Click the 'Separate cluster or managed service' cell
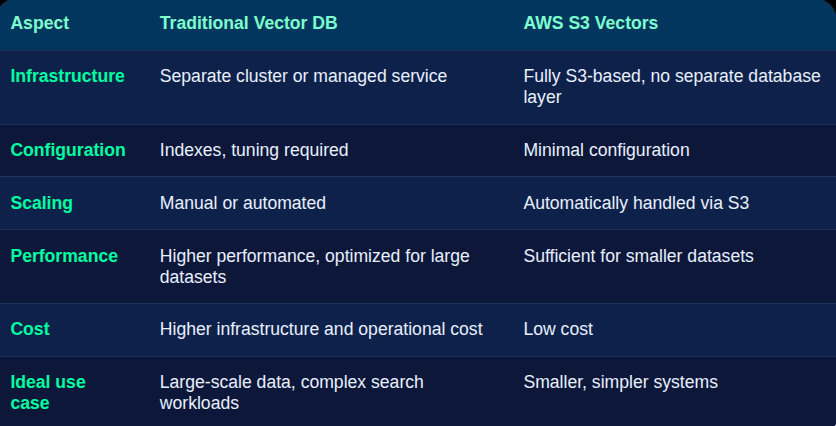The image size is (836, 426). point(303,76)
